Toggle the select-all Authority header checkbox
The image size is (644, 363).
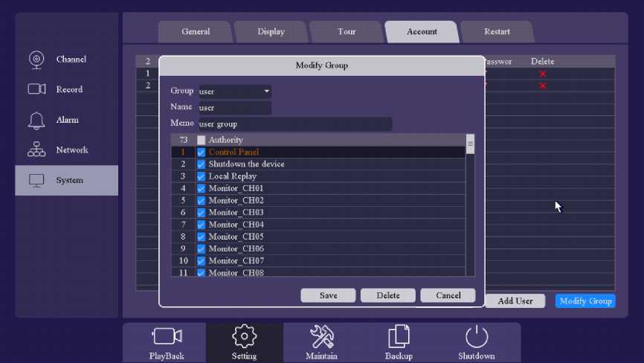[201, 140]
